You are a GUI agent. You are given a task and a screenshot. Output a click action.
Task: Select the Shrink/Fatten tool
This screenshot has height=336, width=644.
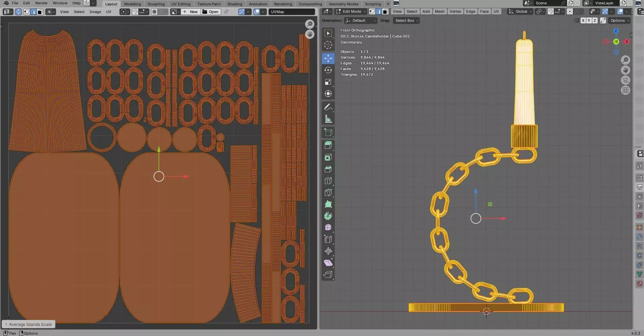click(x=328, y=251)
